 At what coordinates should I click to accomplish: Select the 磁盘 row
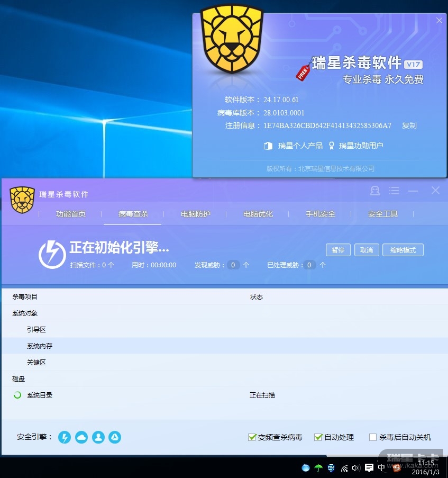coord(224,379)
